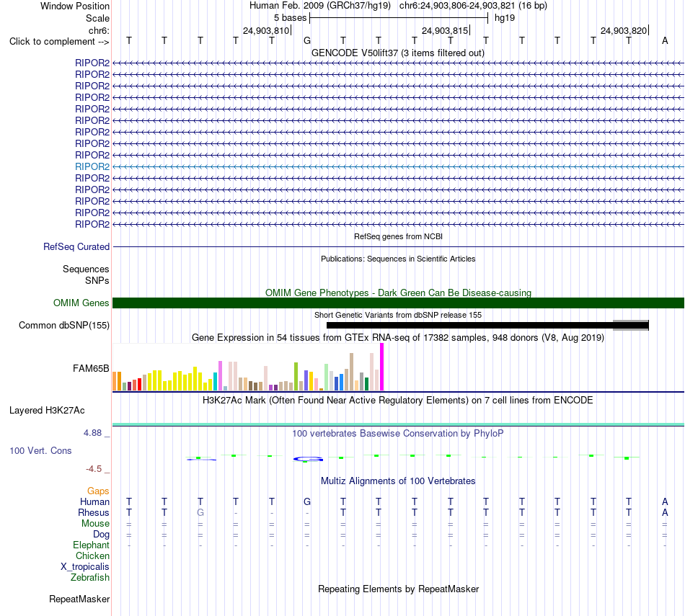Click the 'hg19' text beside the scale bar

tap(505, 18)
